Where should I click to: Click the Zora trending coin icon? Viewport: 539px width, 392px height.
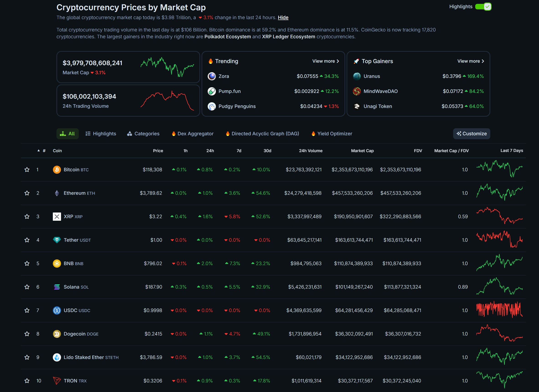[212, 76]
